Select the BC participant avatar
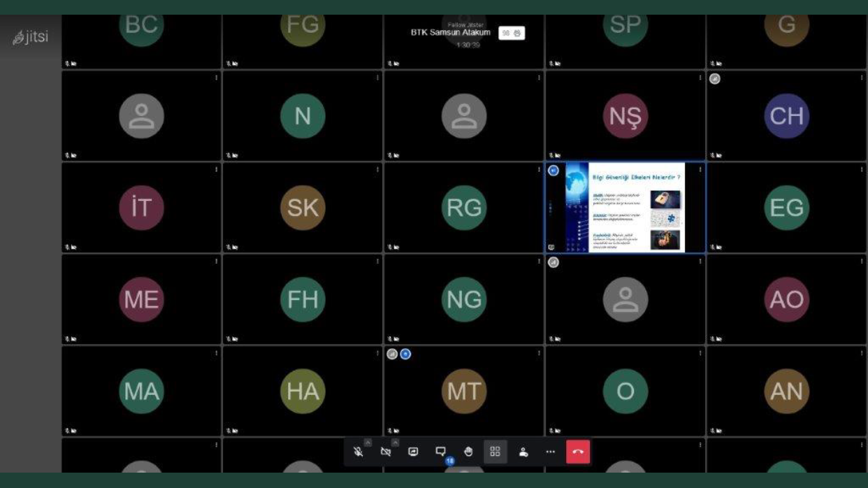 tap(141, 29)
